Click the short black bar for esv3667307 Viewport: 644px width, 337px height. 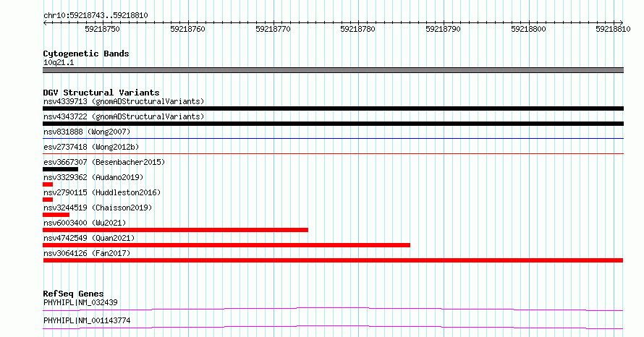[x=60, y=169]
